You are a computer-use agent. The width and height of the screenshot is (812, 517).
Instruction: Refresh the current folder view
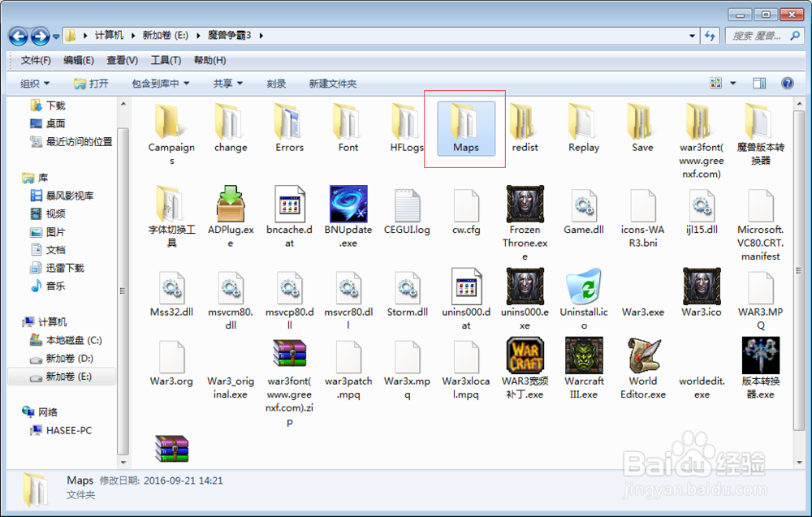710,36
